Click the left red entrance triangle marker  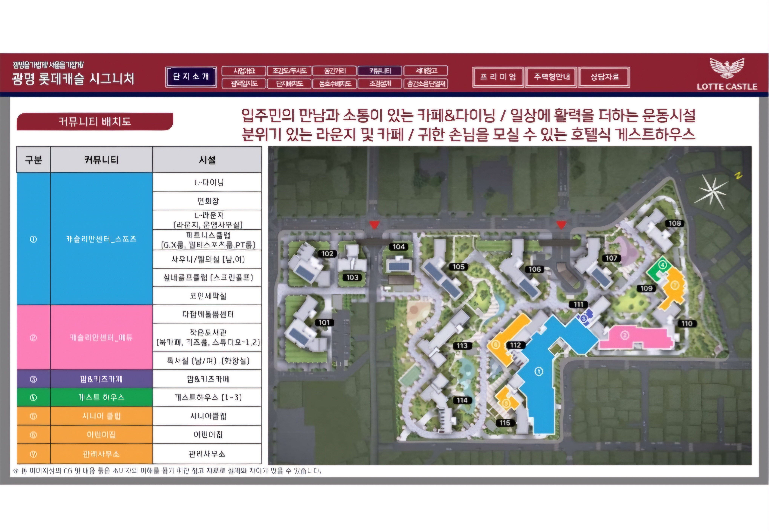tap(374, 225)
